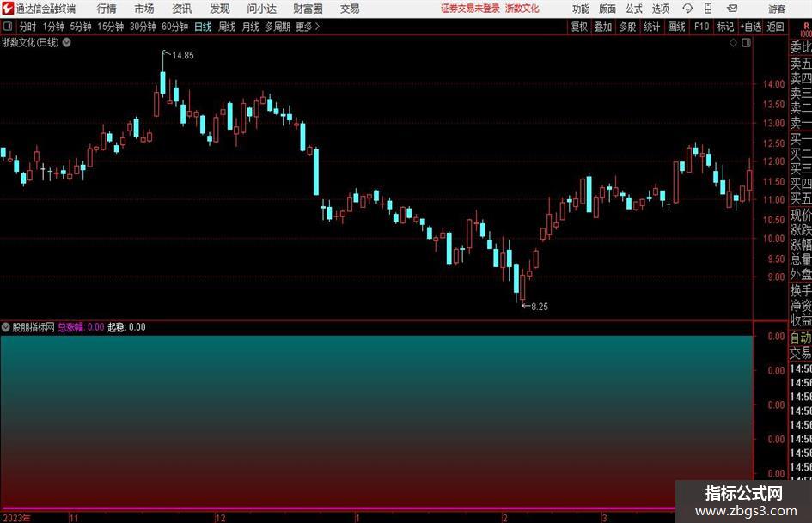Screen dimensions: 812x523
Task: Open the 版面 menu
Action: (607, 9)
